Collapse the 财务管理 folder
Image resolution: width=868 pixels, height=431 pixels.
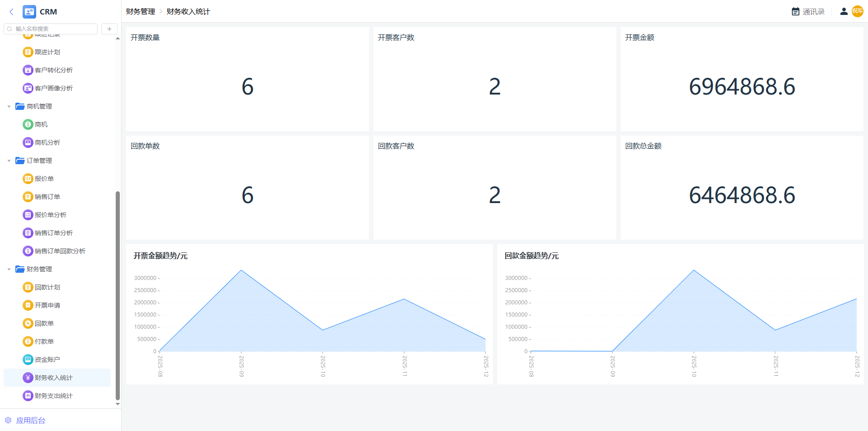point(9,270)
